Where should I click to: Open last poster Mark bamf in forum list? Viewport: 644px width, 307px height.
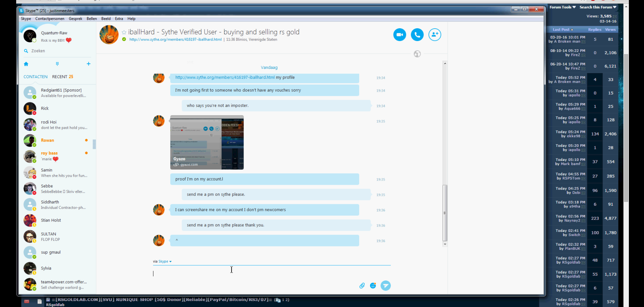point(570,164)
